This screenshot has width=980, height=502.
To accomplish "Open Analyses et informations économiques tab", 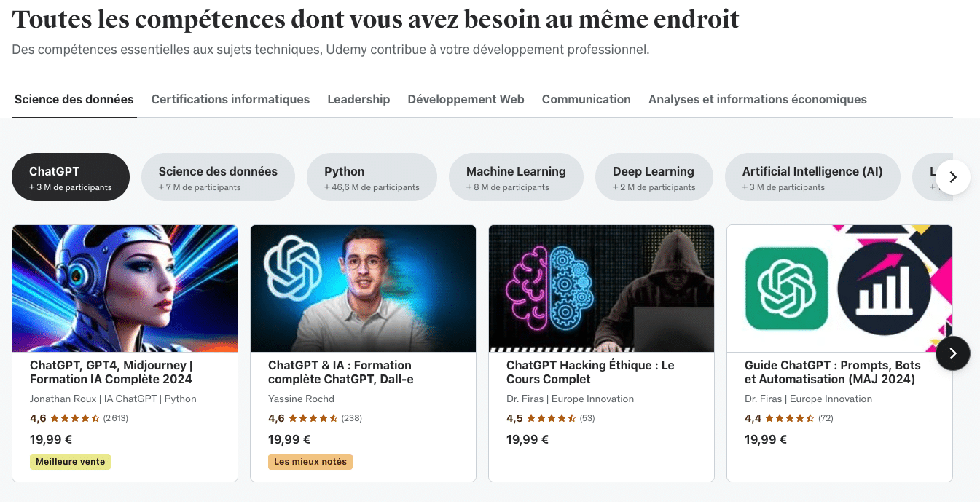I will tap(757, 99).
